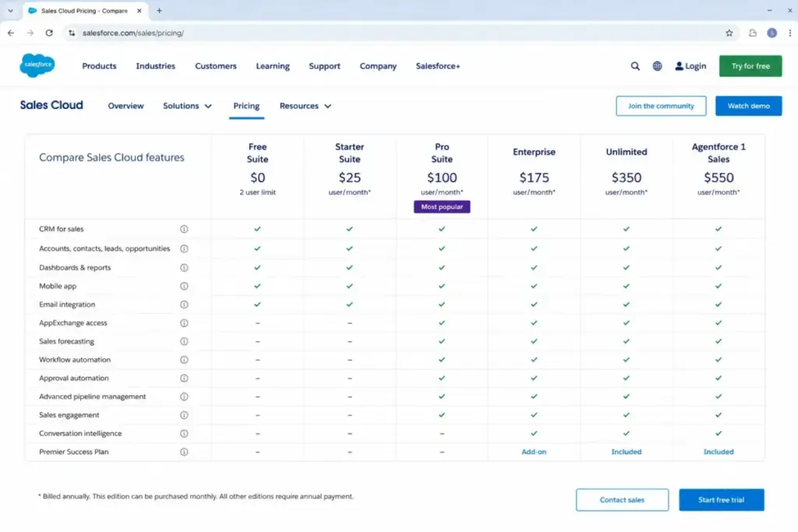Close the Sales Cloud Pricing tab

[x=139, y=11]
